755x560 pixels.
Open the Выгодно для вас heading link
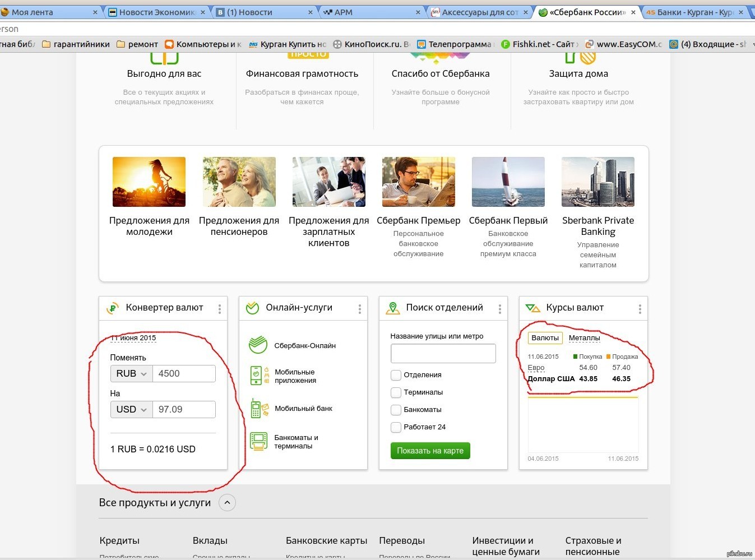164,74
